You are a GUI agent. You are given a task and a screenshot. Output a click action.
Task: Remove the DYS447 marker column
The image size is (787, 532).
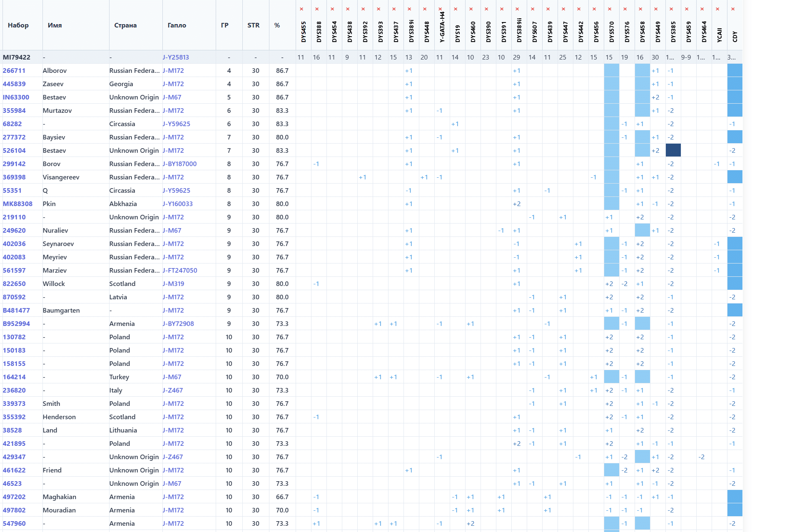tap(563, 9)
